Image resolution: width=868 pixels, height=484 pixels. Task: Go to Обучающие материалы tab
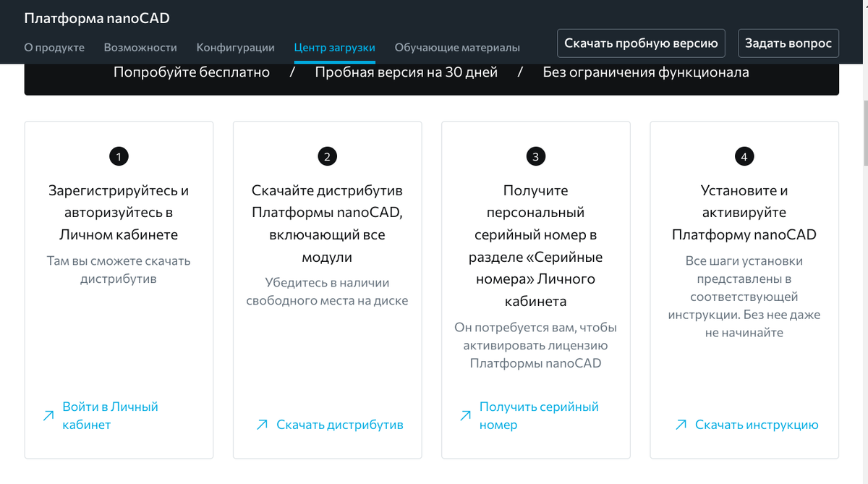pyautogui.click(x=457, y=48)
